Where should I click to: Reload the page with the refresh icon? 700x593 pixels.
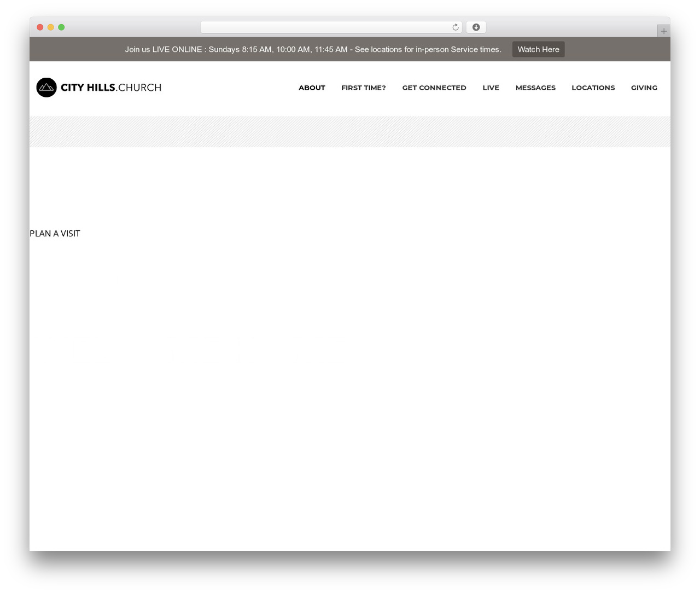455,27
